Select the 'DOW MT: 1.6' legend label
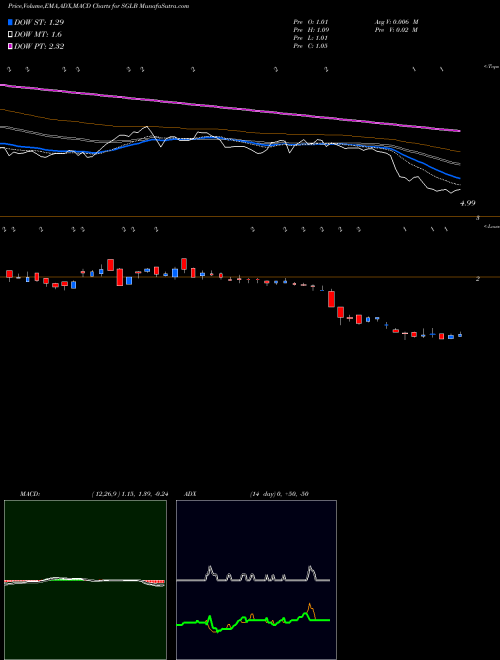The width and height of the screenshot is (500, 660). (x=38, y=35)
